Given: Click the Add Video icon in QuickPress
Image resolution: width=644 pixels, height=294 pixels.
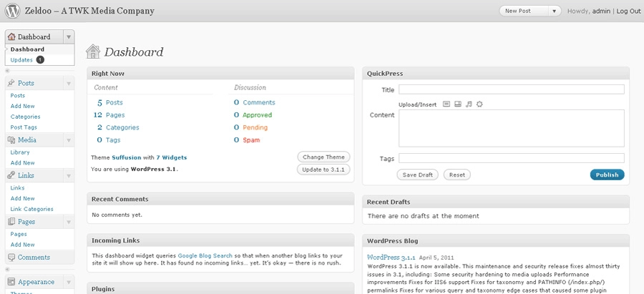Looking at the screenshot, I should pos(457,104).
